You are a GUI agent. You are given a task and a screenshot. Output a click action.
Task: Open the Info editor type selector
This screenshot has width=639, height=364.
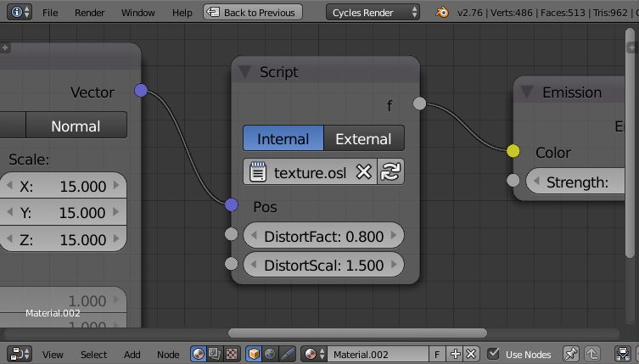point(19,12)
